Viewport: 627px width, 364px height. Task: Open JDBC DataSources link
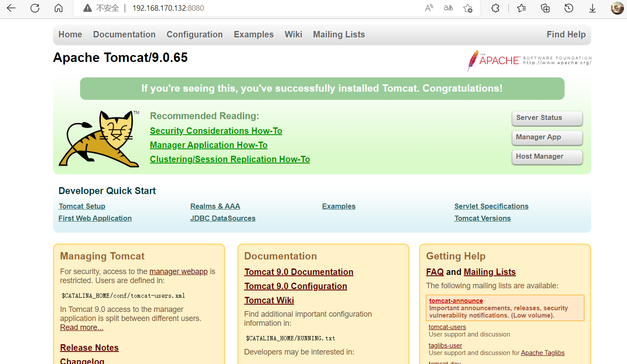pyautogui.click(x=223, y=218)
